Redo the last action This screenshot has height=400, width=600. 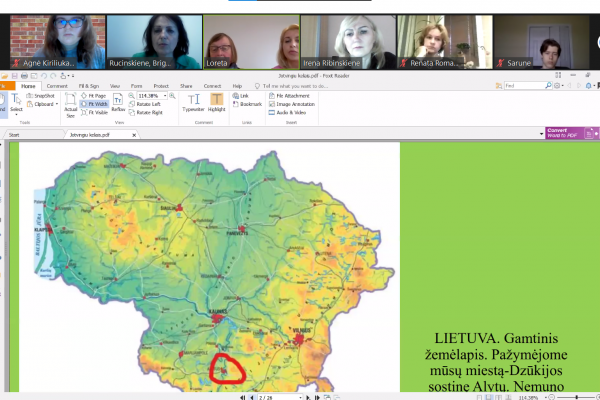pyautogui.click(x=53, y=76)
